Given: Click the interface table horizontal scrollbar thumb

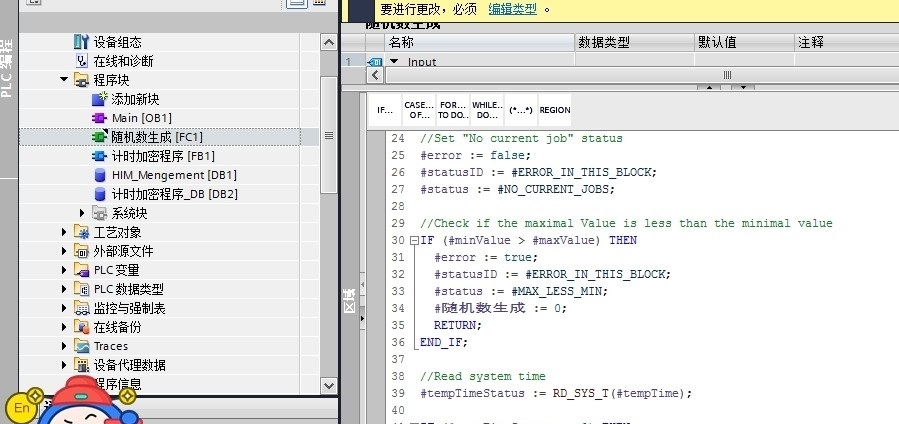Looking at the screenshot, I should click(726, 75).
